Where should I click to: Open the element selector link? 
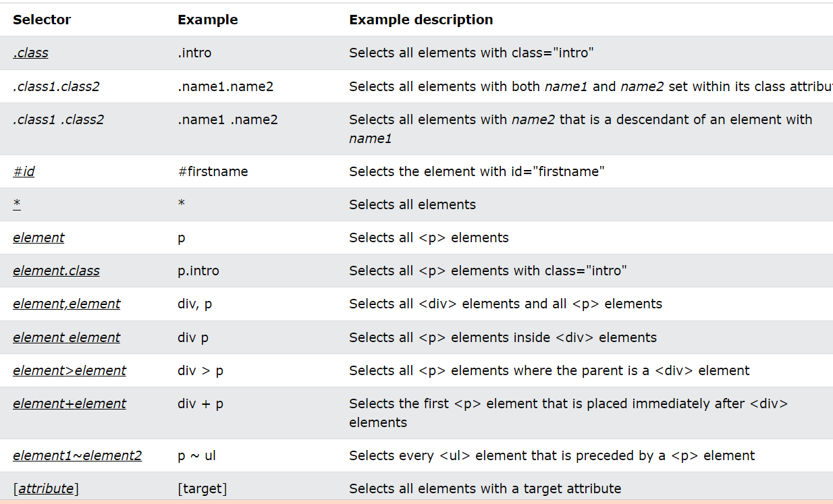(38, 237)
